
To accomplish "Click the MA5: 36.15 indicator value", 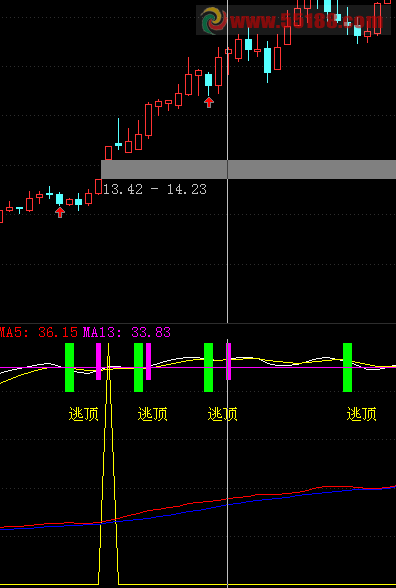I will (39, 332).
